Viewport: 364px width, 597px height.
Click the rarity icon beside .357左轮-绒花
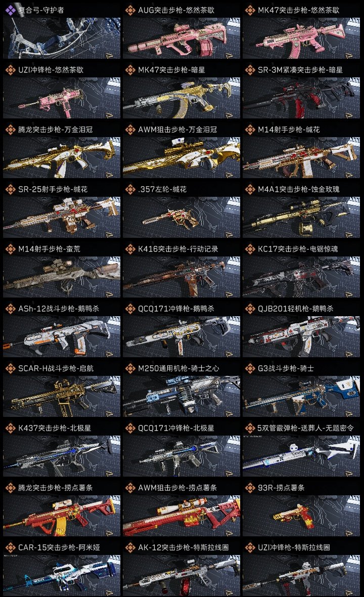pyautogui.click(x=130, y=189)
